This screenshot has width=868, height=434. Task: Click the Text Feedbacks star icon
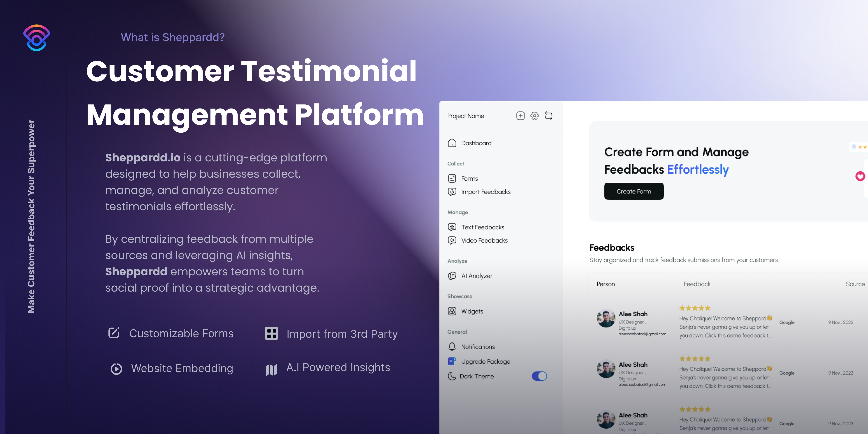[x=452, y=227]
